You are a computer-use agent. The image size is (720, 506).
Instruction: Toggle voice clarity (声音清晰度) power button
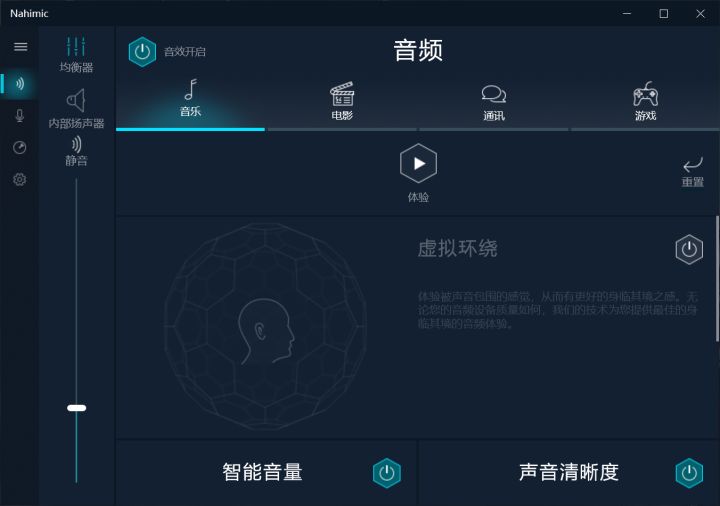[x=689, y=472]
